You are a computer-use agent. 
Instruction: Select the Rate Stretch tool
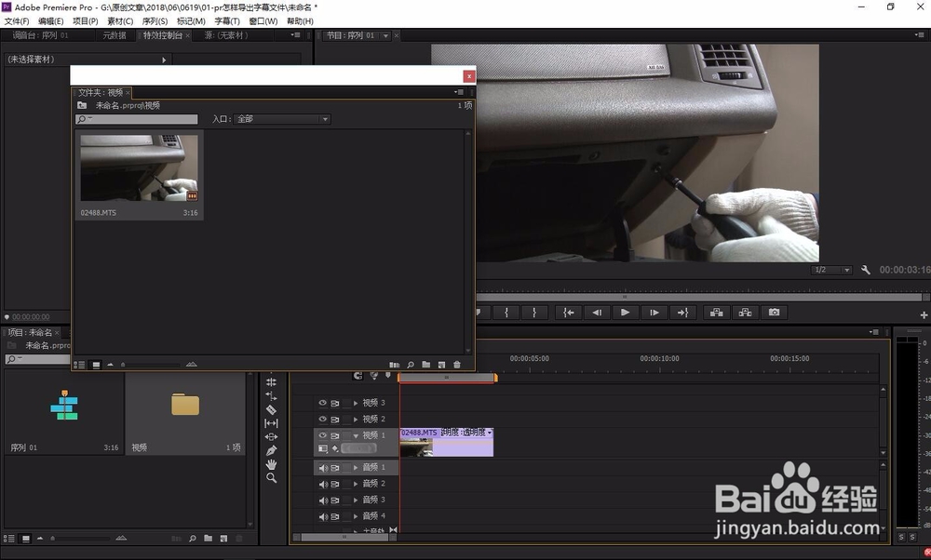coord(271,395)
